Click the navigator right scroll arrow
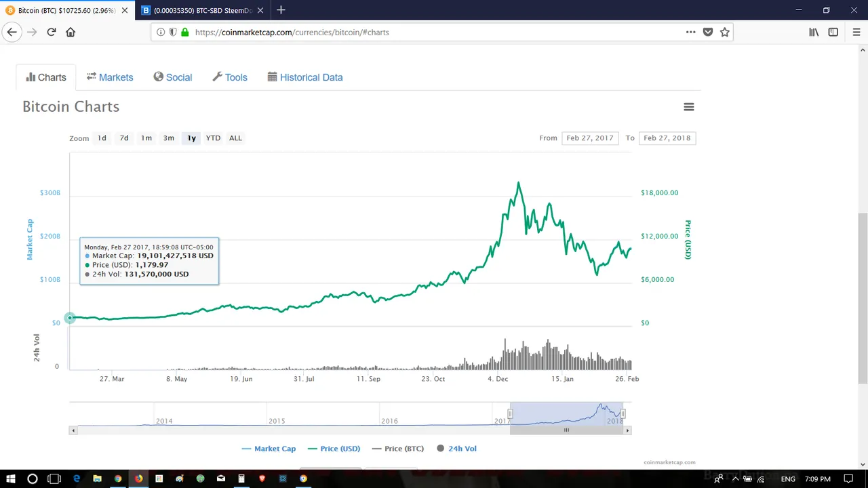The image size is (868, 488). point(627,430)
